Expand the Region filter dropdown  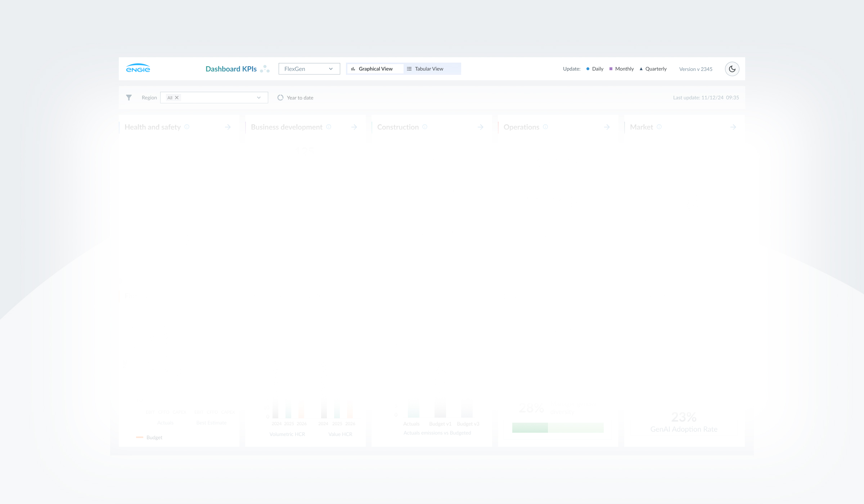point(258,97)
